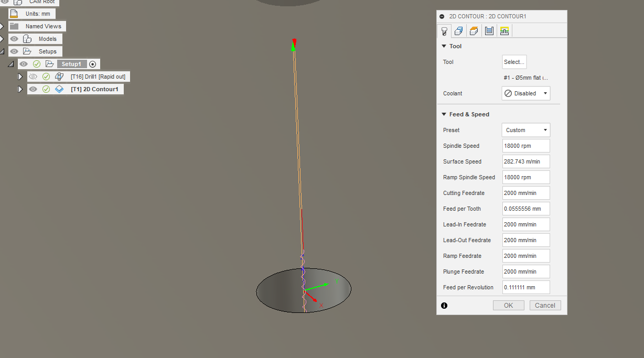Click the 2D Contour1 operation icon
Image resolution: width=644 pixels, height=358 pixels.
tap(59, 89)
